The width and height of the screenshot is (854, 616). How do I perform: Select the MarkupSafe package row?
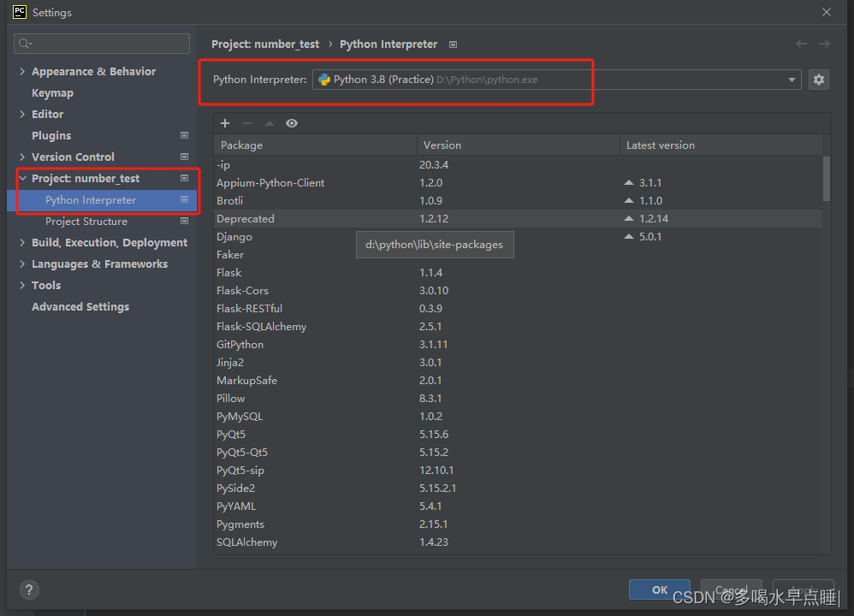coord(518,380)
